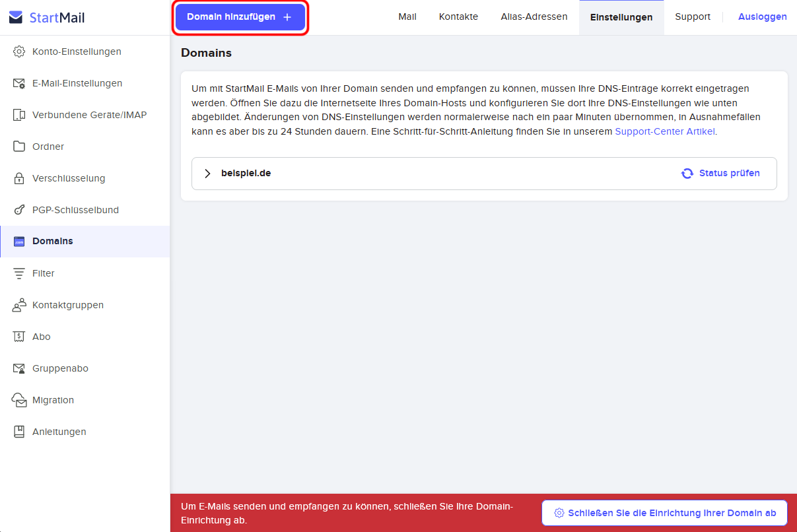797x532 pixels.
Task: Open the StartMail logo icon
Action: pos(16,17)
